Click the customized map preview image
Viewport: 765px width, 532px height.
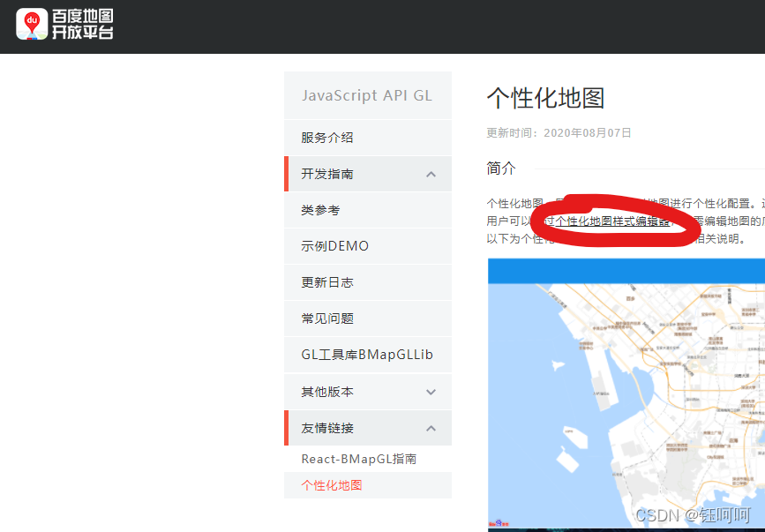coord(626,393)
